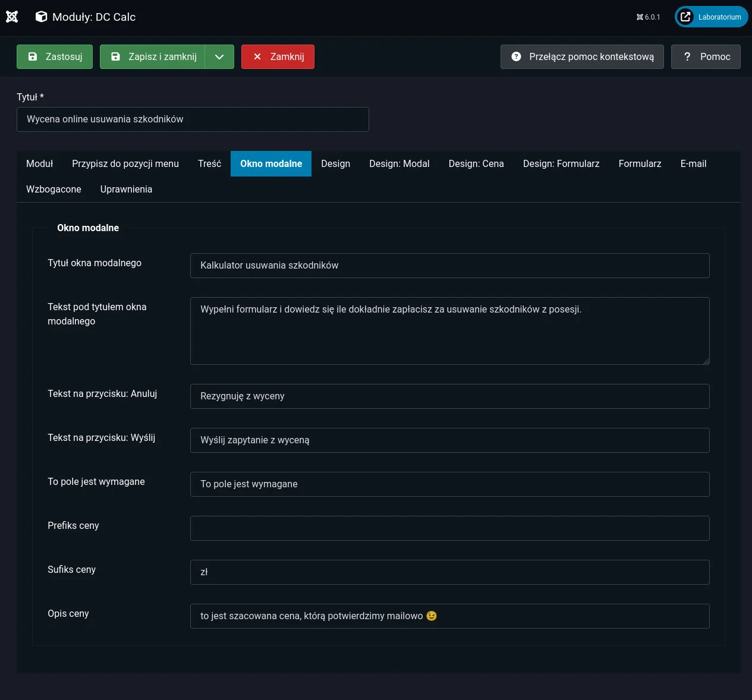The width and height of the screenshot is (752, 700).
Task: Open Pomoc help button
Action: click(706, 57)
